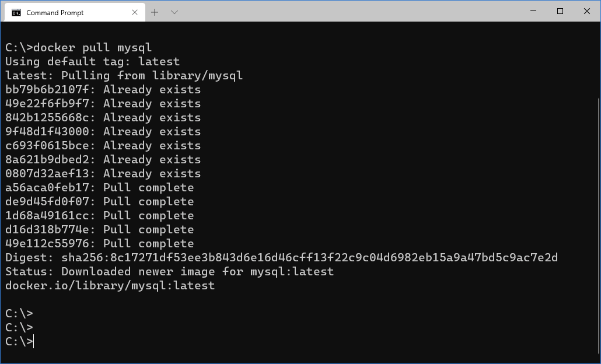
Task: Click the sha256 digest line
Action: pyautogui.click(x=281, y=257)
